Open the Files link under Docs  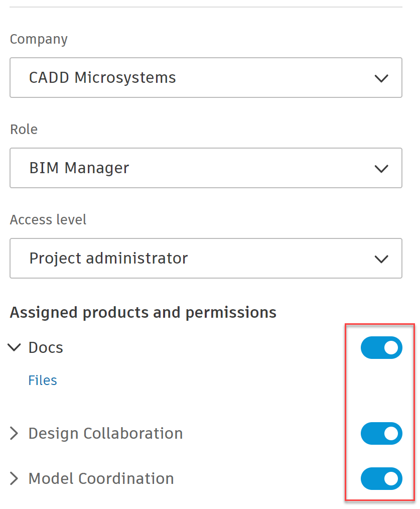point(43,380)
